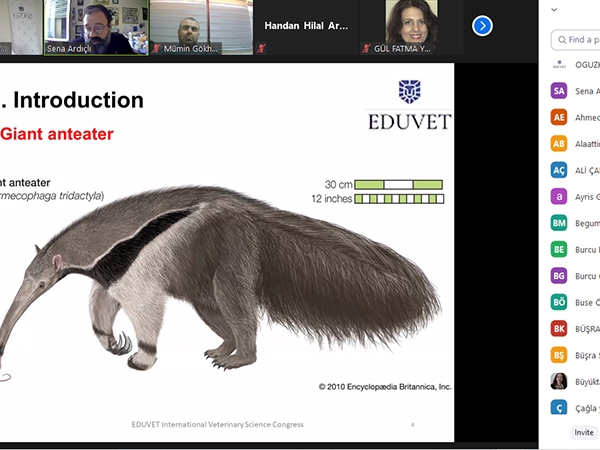Click the AB avatar for Alaattin
This screenshot has width=600, height=450.
pyautogui.click(x=559, y=143)
